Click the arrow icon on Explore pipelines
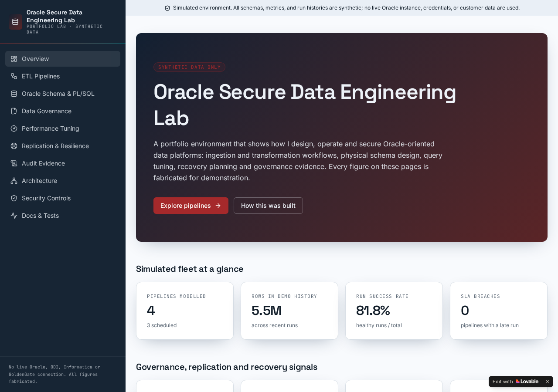The image size is (558, 392). [x=218, y=206]
